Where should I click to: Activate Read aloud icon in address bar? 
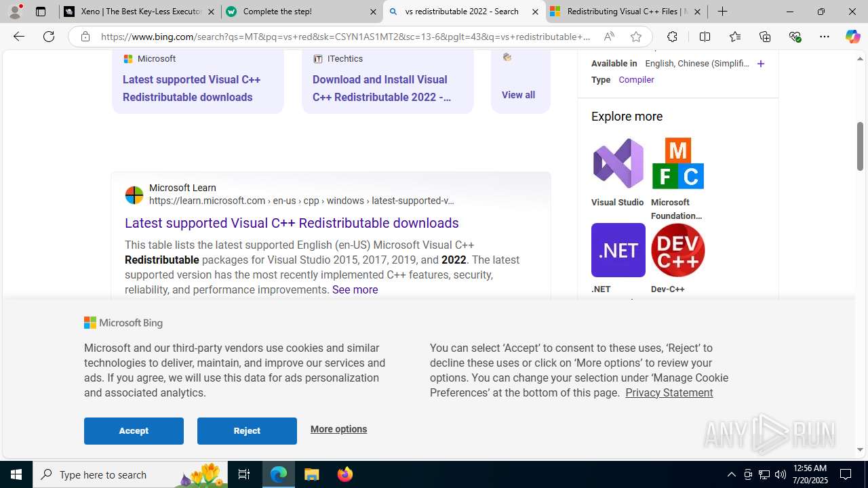(609, 37)
